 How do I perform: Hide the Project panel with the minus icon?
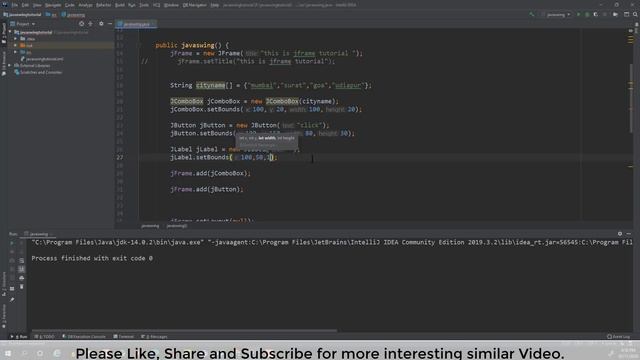pos(110,24)
